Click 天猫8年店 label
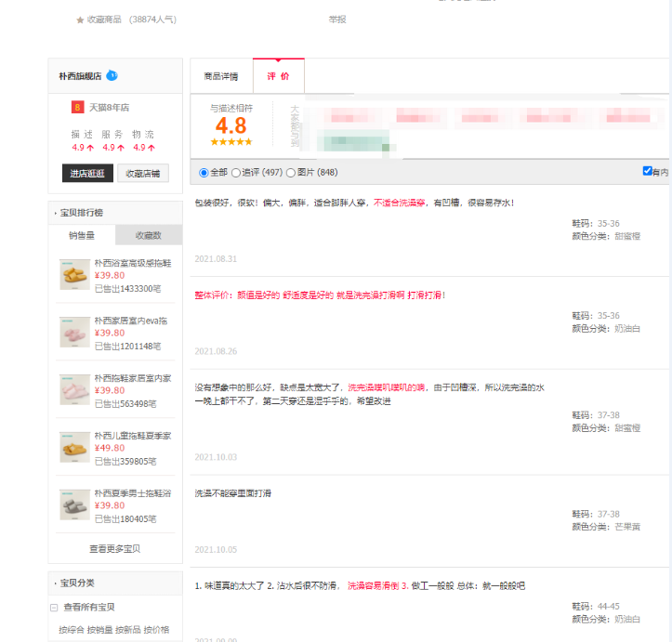672x642 pixels. pyautogui.click(x=109, y=108)
